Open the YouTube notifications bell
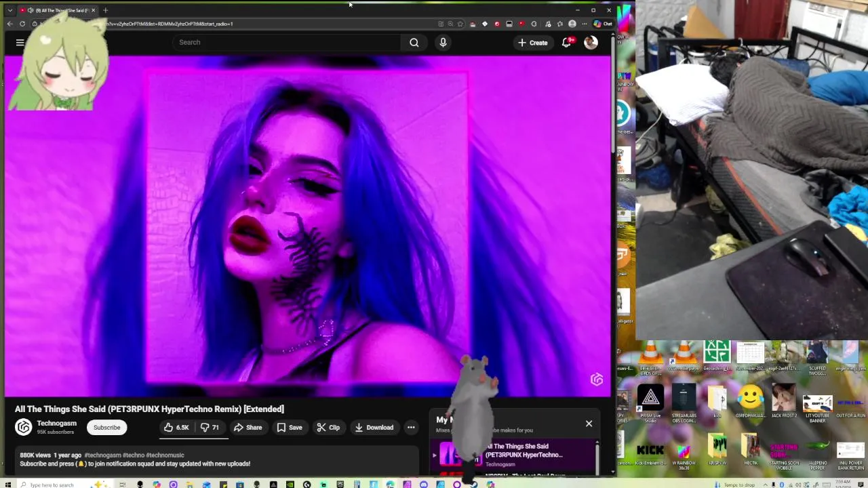The image size is (868, 488). pyautogui.click(x=566, y=42)
